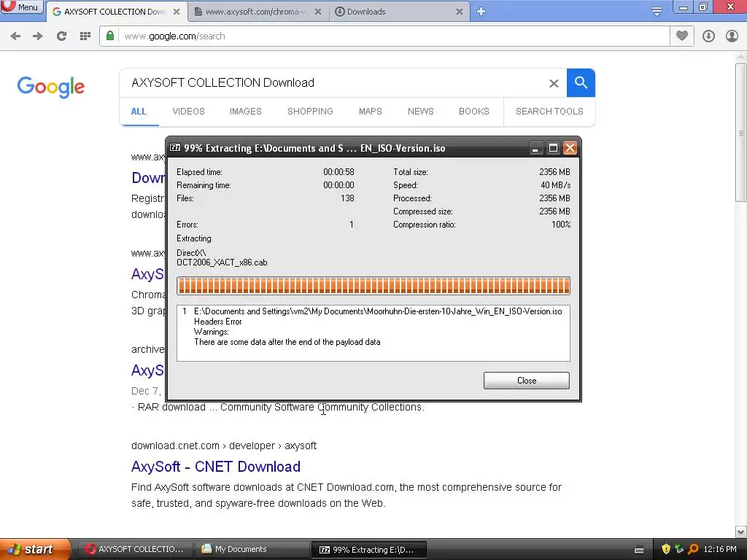Clear the search query with the X icon

click(x=554, y=83)
